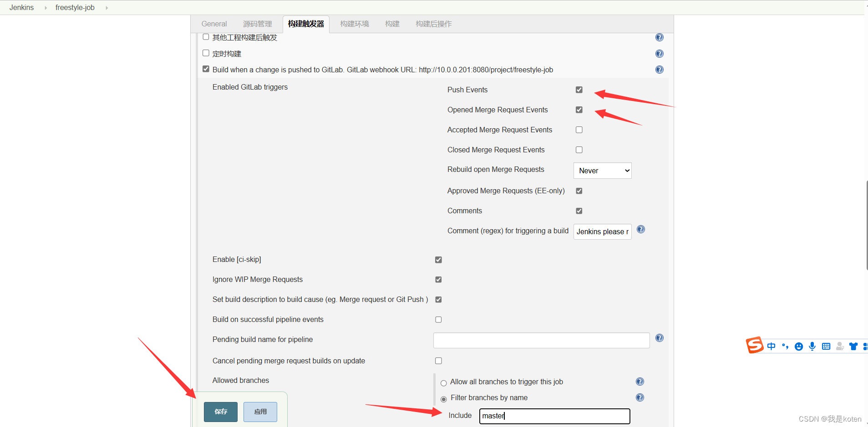Switch to 构建 tab

(x=392, y=24)
